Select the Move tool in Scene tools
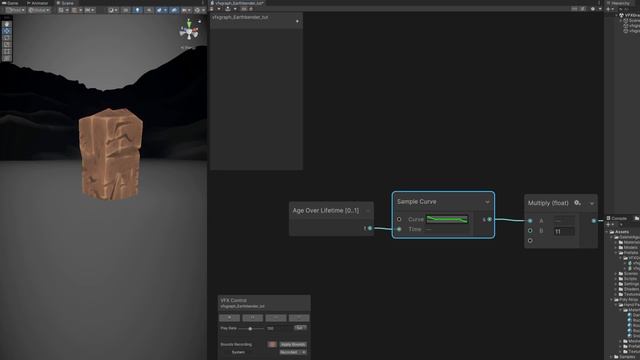This screenshot has width=640, height=360. (7, 31)
